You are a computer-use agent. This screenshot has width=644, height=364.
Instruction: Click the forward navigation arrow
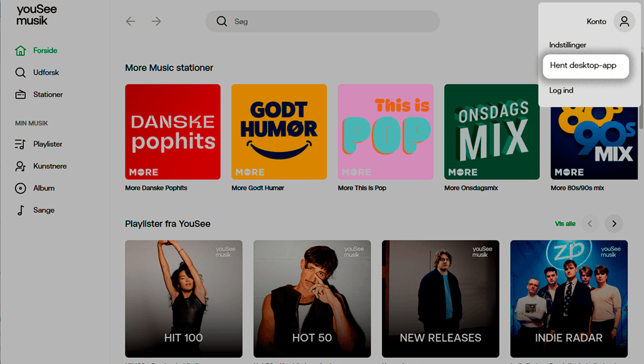pos(156,21)
